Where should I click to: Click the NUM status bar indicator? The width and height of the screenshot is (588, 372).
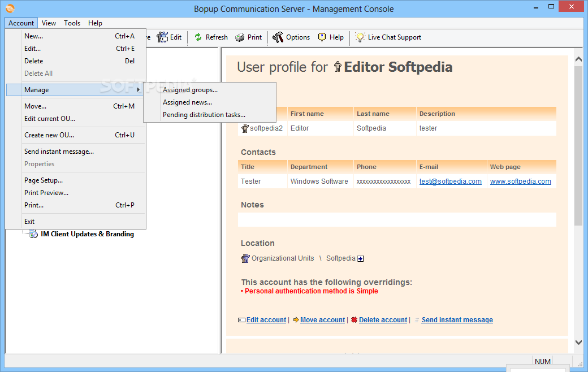[543, 361]
